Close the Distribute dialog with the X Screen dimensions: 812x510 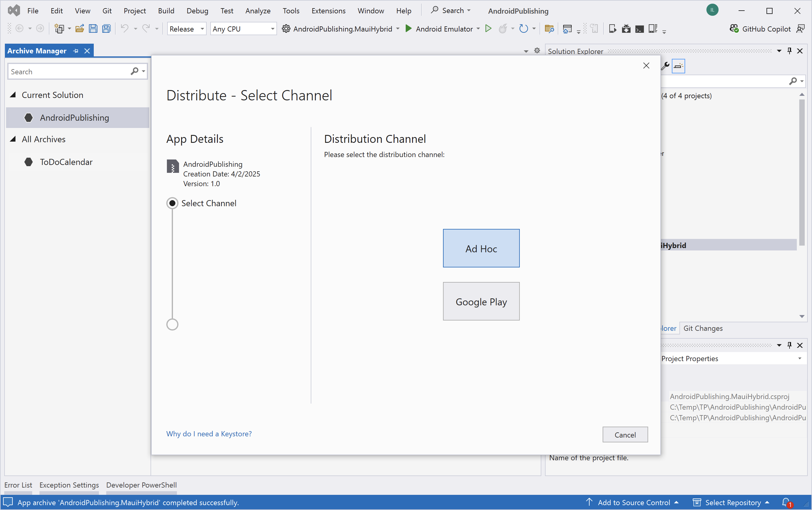(x=646, y=65)
